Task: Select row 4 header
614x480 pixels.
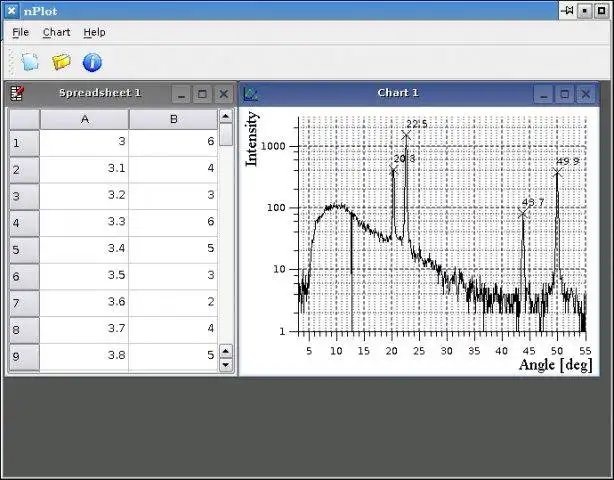Action: [x=24, y=223]
